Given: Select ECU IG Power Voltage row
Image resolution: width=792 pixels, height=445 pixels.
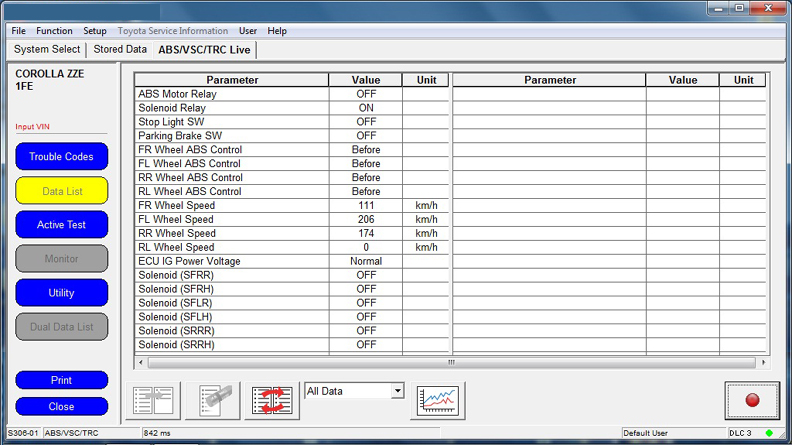Looking at the screenshot, I should (292, 261).
